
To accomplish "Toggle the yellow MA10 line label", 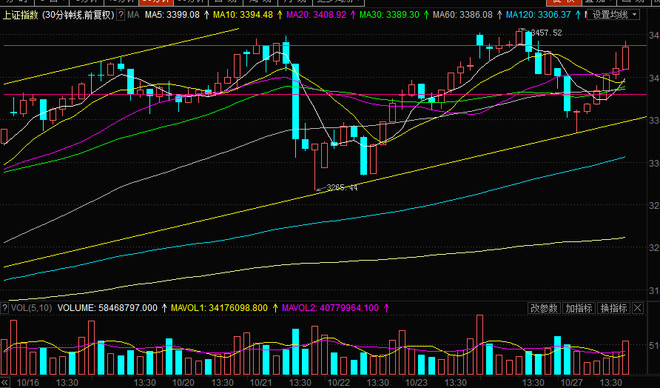I will 243,15.
